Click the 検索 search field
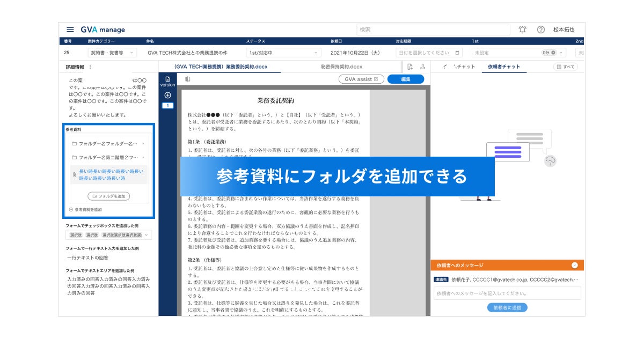This screenshot has height=338, width=644. pyautogui.click(x=433, y=30)
